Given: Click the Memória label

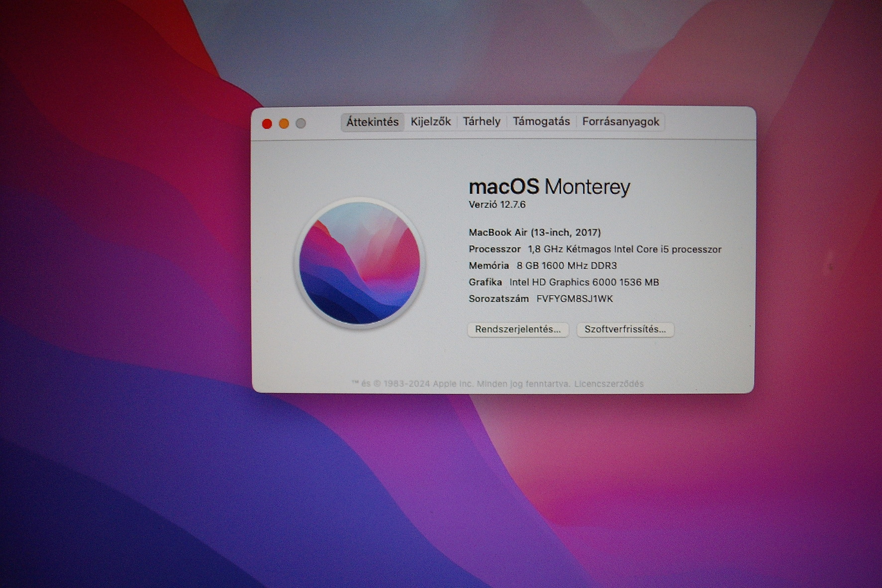Looking at the screenshot, I should (489, 266).
